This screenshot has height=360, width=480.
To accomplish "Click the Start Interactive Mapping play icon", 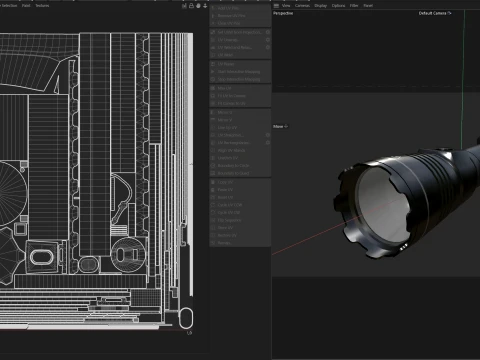I will click(x=213, y=72).
